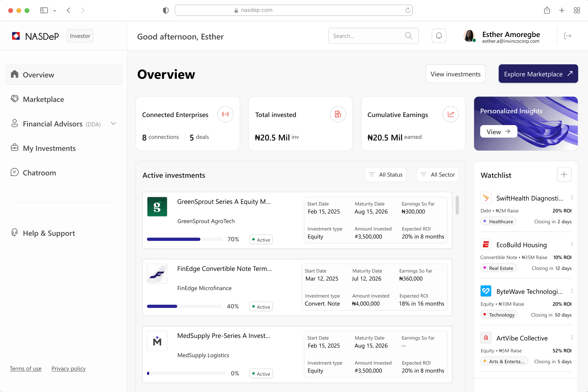588x392 pixels.
Task: Click the Safari share icon
Action: pyautogui.click(x=547, y=10)
